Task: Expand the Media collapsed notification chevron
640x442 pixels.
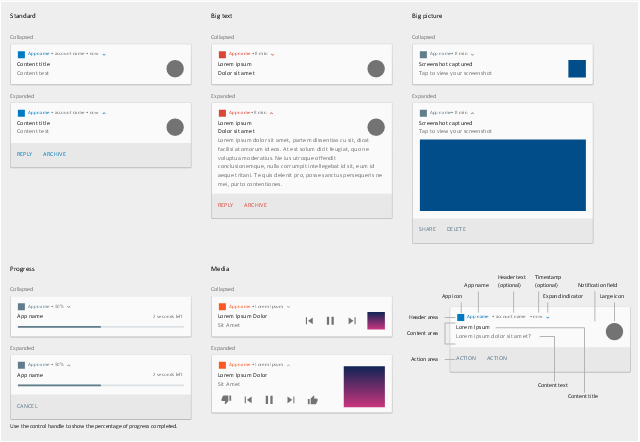Action: 288,307
